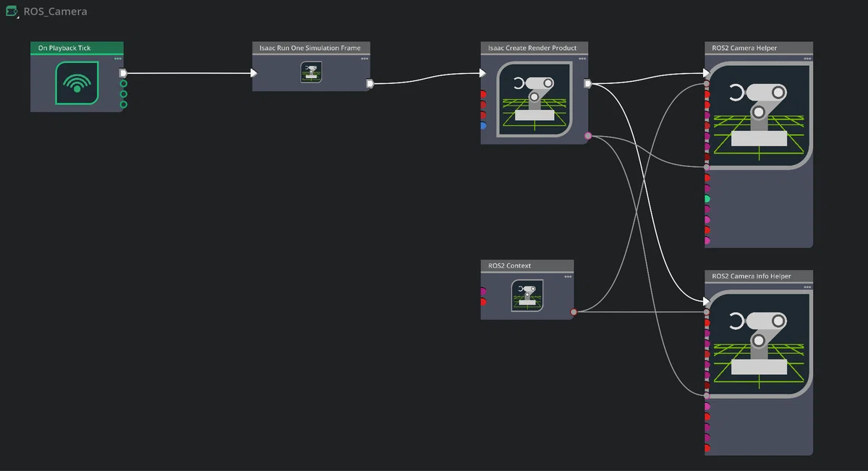Open the three-dot menu on ROS2 Context node
868x471 pixels.
click(568, 276)
